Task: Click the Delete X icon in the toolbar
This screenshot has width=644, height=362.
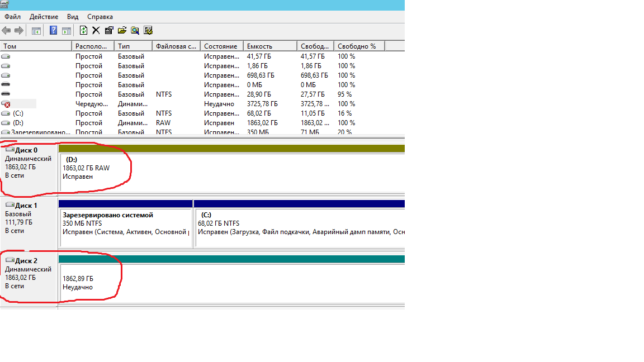Action: 96,31
